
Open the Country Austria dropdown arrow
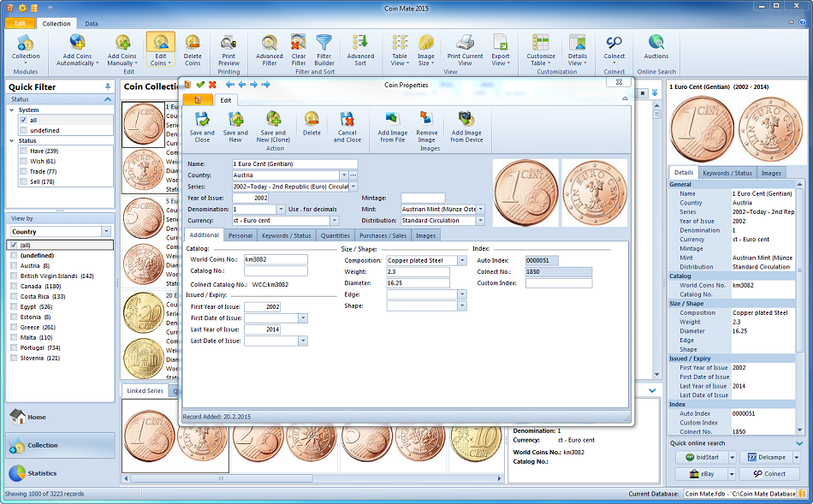[x=343, y=175]
